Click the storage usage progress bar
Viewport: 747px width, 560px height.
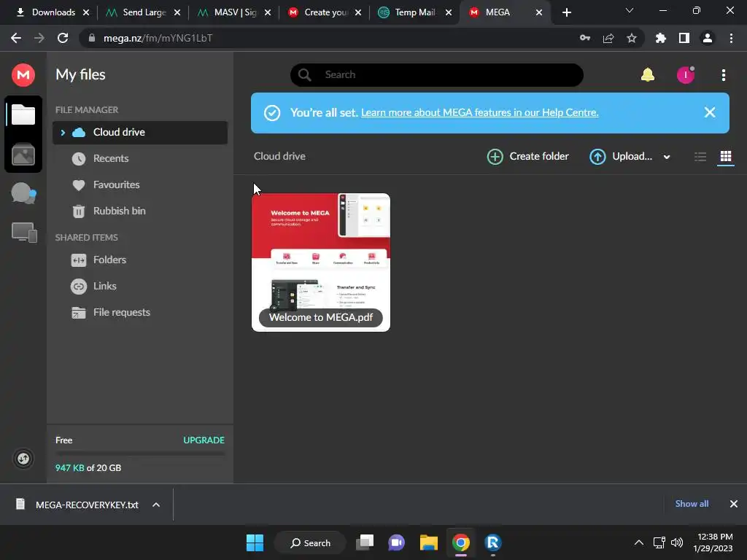click(x=140, y=454)
